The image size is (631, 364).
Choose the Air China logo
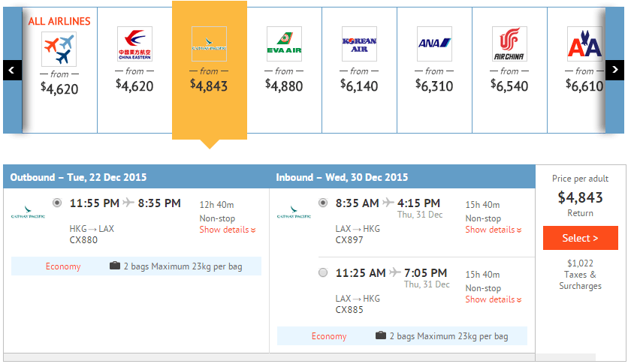tap(509, 44)
